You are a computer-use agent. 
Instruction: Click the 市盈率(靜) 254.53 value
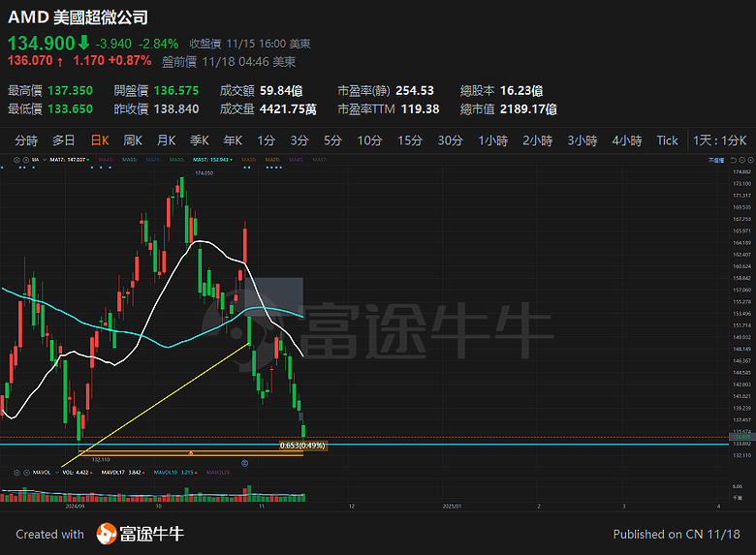point(415,91)
